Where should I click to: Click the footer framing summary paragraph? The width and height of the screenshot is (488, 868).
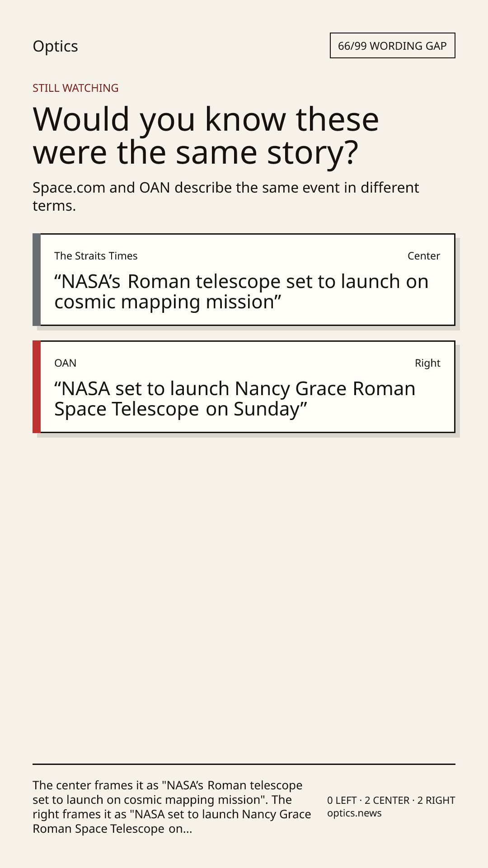coord(172,807)
